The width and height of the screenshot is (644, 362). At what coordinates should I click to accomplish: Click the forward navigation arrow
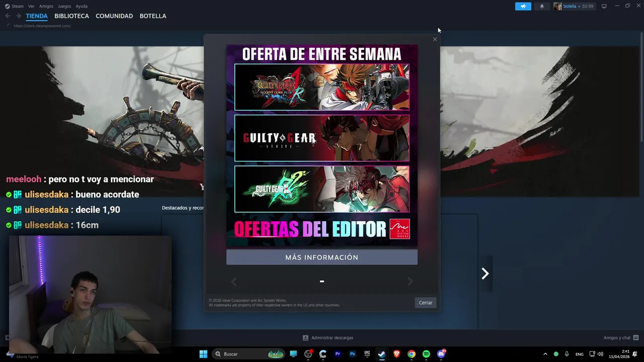(18, 16)
